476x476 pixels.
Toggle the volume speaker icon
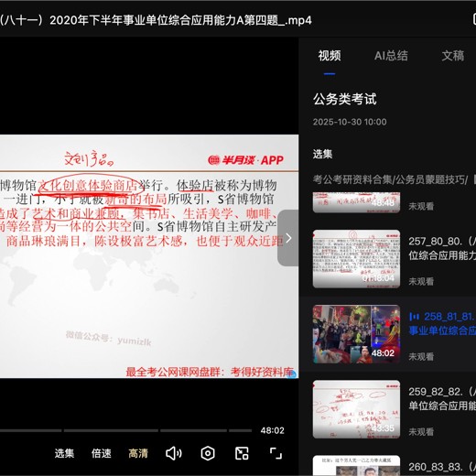pos(174,453)
